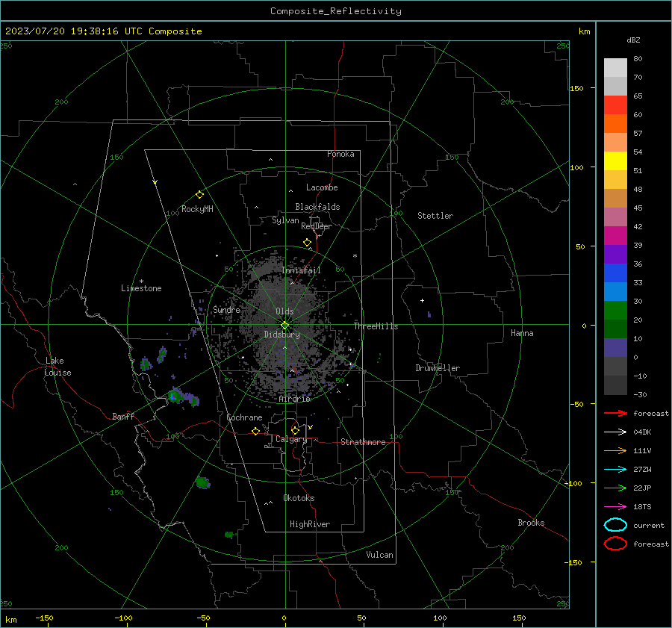
Task: Click the yellow diamond marker above Calgary
Action: click(295, 430)
